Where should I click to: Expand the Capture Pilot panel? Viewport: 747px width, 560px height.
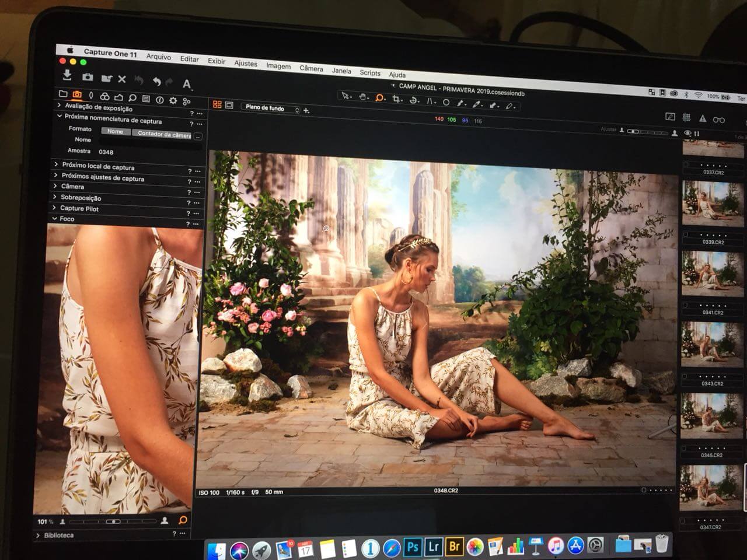coord(54,207)
